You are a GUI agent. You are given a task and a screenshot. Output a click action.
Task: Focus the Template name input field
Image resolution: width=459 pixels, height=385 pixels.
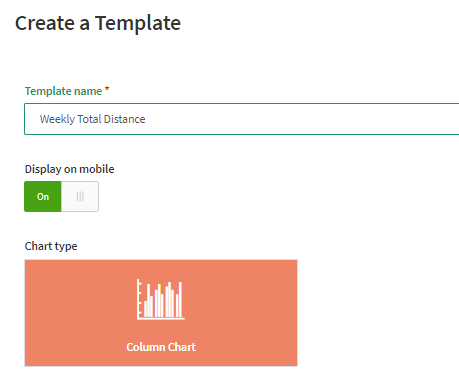click(242, 119)
